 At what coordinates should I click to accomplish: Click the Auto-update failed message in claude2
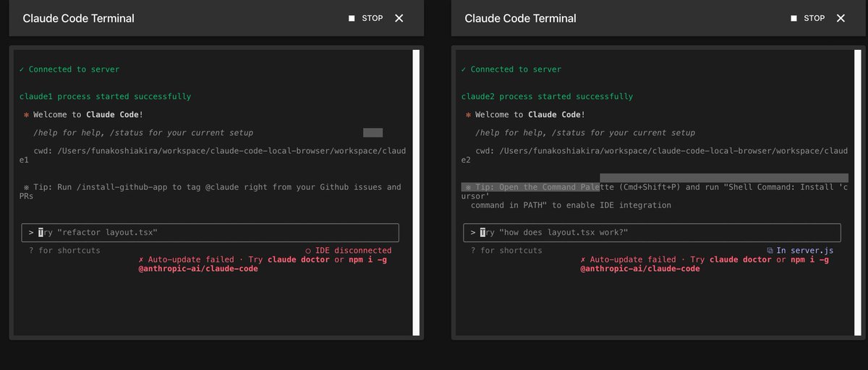pyautogui.click(x=705, y=264)
